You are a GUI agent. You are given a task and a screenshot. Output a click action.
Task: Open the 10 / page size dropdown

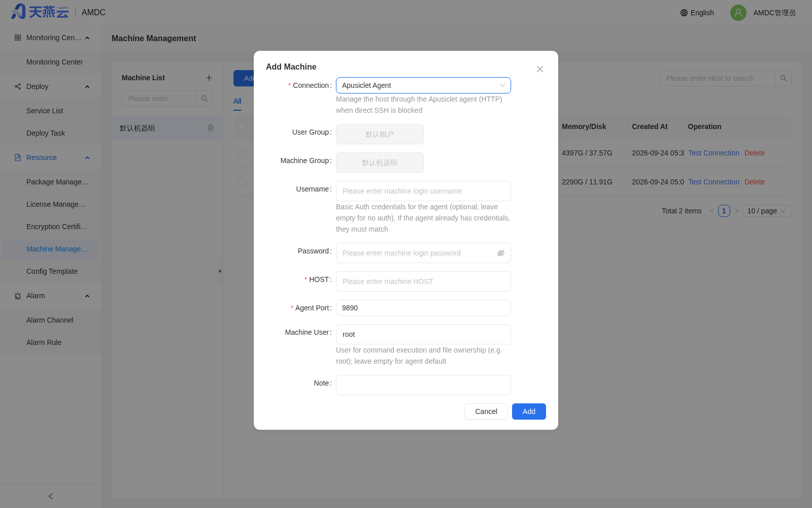tap(767, 211)
